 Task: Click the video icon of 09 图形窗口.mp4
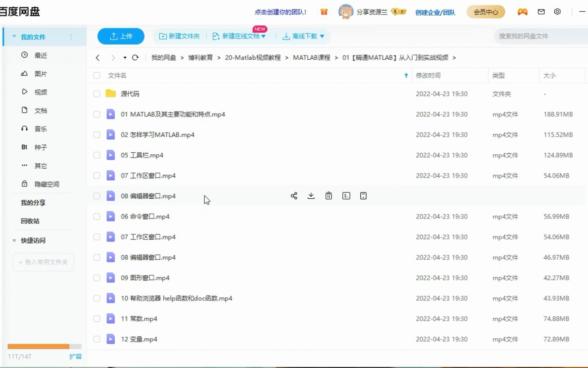(111, 278)
